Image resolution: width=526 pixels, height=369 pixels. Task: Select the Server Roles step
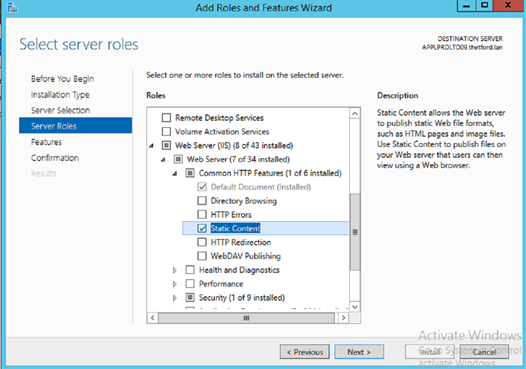click(75, 125)
